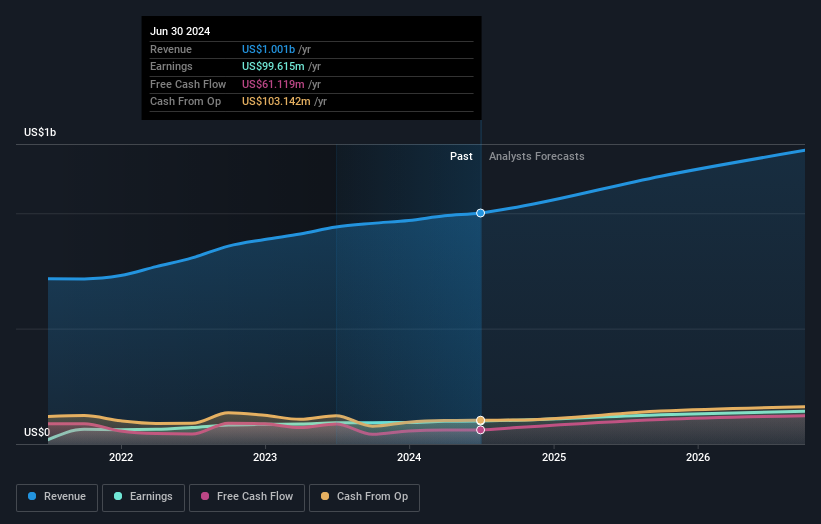Toggle the Free Cash Flow legend button
This screenshot has width=821, height=524.
tap(247, 497)
